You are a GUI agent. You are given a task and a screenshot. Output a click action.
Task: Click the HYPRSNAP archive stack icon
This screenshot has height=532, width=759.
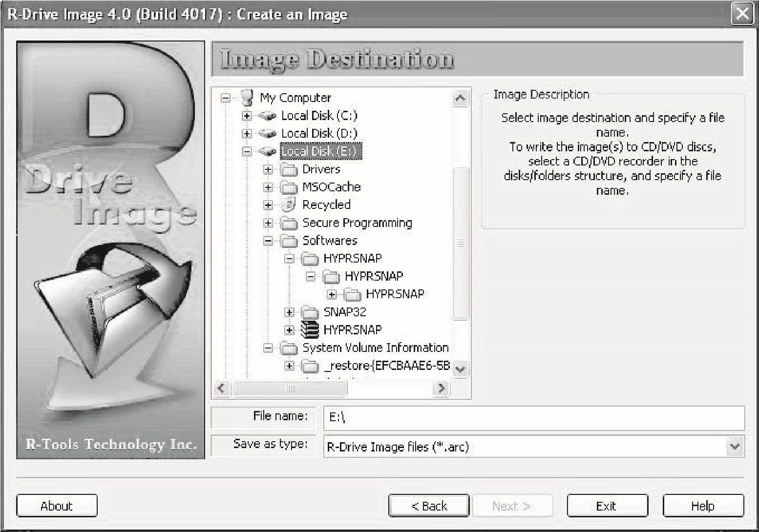point(310,330)
